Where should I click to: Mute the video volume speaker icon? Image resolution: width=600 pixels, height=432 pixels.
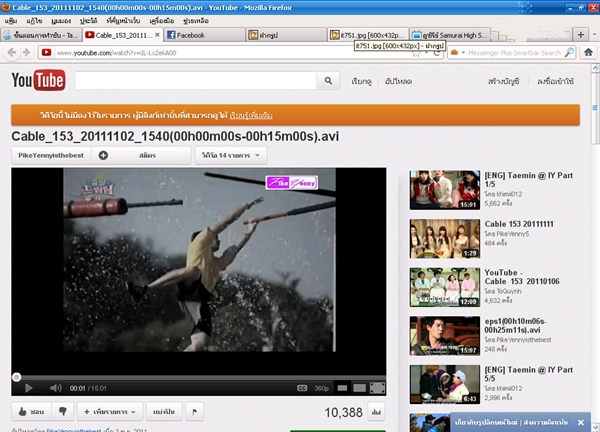[55, 388]
